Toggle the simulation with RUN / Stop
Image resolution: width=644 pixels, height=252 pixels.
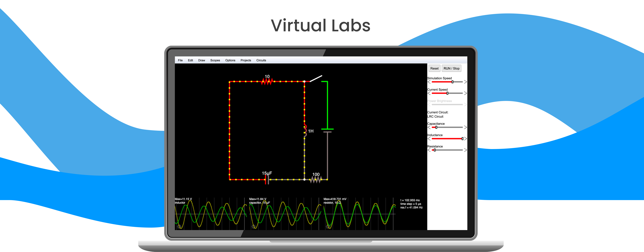[x=451, y=68]
